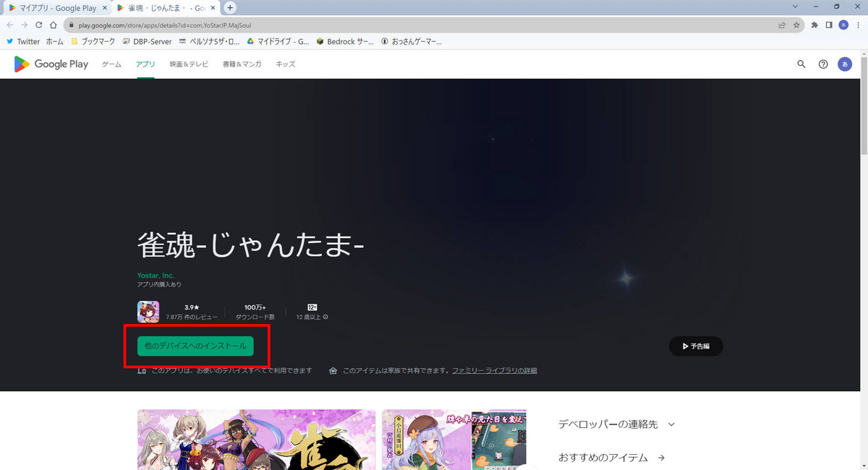
Task: Close the マイアプリ tab
Action: [x=104, y=8]
